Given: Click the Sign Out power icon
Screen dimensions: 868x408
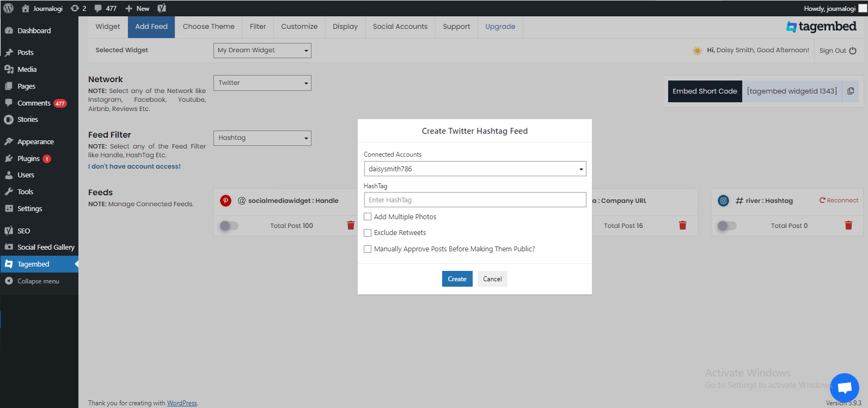Looking at the screenshot, I should 853,51.
